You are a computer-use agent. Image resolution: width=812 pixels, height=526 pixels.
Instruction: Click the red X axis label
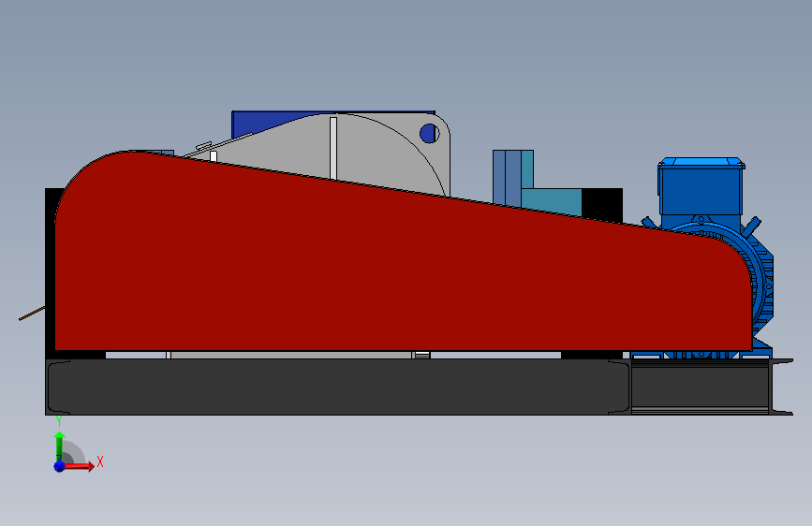click(100, 461)
